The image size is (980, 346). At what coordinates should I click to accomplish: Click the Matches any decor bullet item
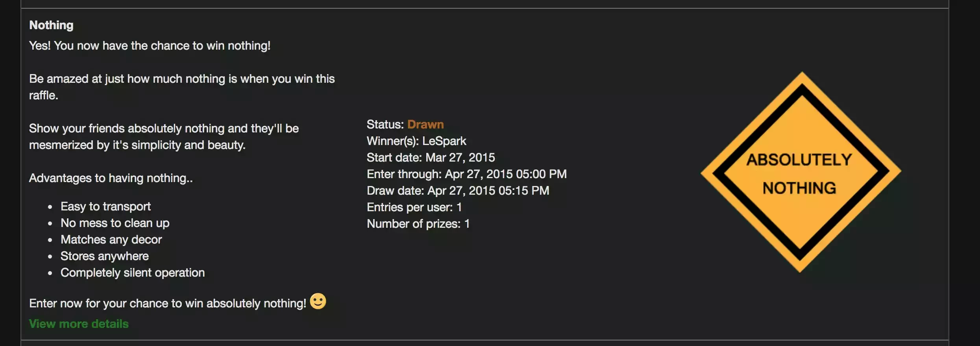111,240
